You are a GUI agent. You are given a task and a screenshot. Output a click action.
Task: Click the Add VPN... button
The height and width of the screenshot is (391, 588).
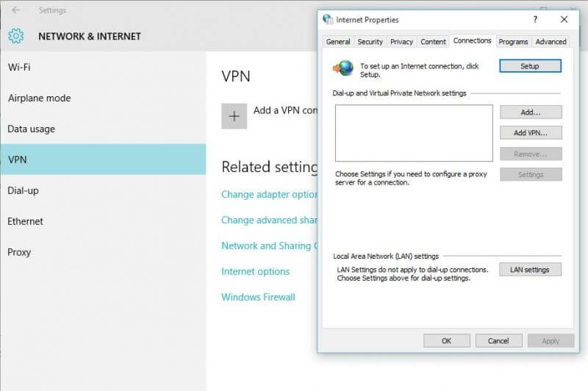point(531,133)
